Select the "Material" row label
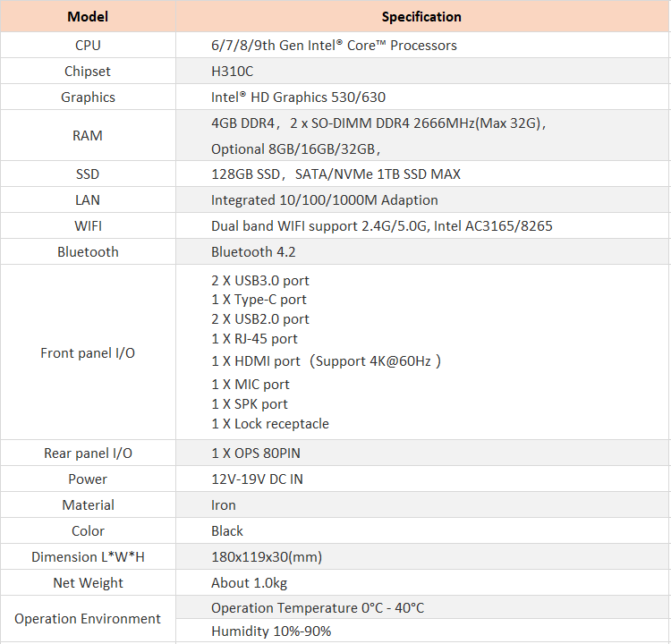 pyautogui.click(x=89, y=505)
